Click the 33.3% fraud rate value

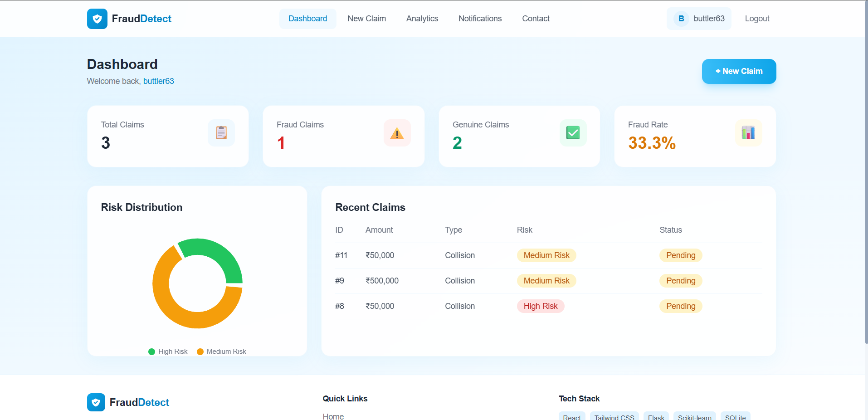pyautogui.click(x=652, y=143)
